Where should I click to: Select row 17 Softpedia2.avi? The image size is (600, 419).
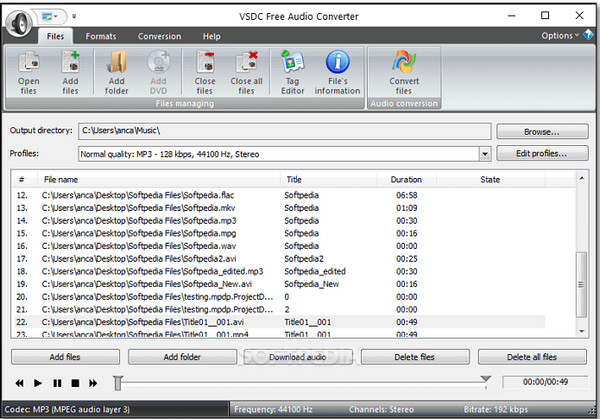pos(279,259)
